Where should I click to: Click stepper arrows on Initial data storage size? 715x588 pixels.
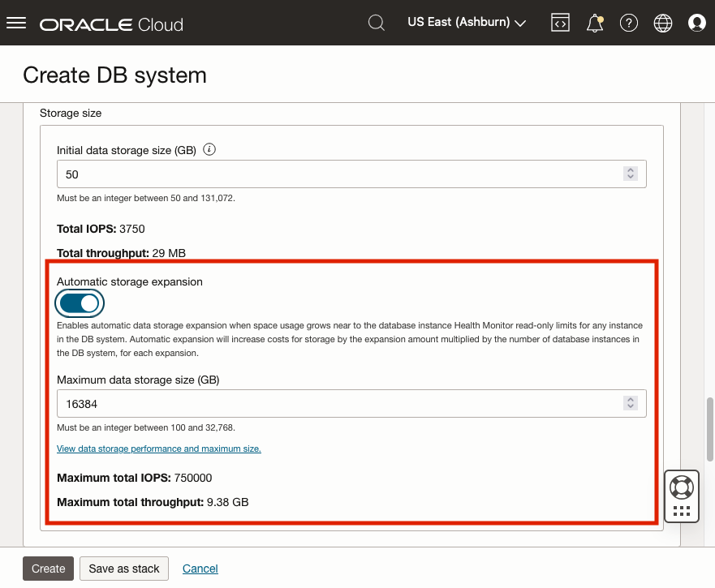coord(630,174)
